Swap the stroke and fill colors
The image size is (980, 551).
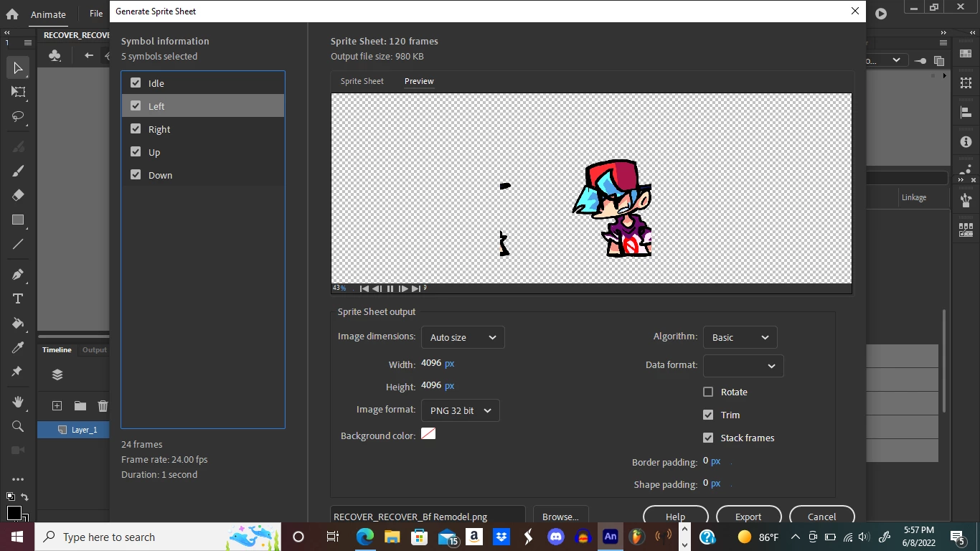pos(24,496)
